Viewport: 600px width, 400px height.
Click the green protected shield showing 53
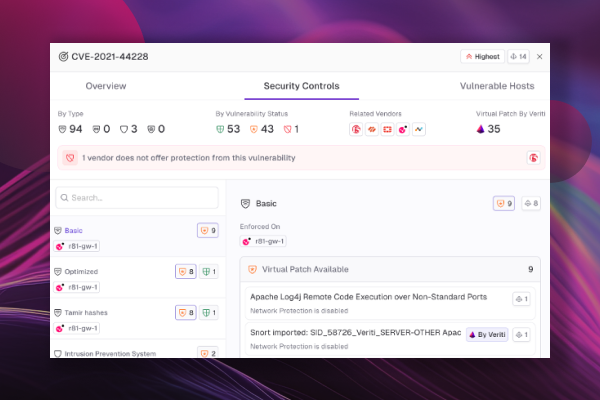220,129
